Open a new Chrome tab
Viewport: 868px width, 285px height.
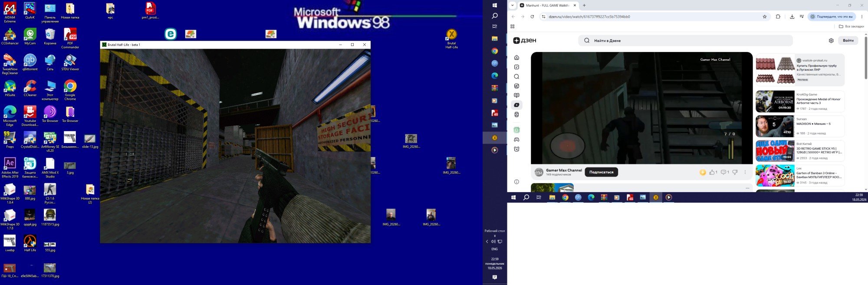584,5
